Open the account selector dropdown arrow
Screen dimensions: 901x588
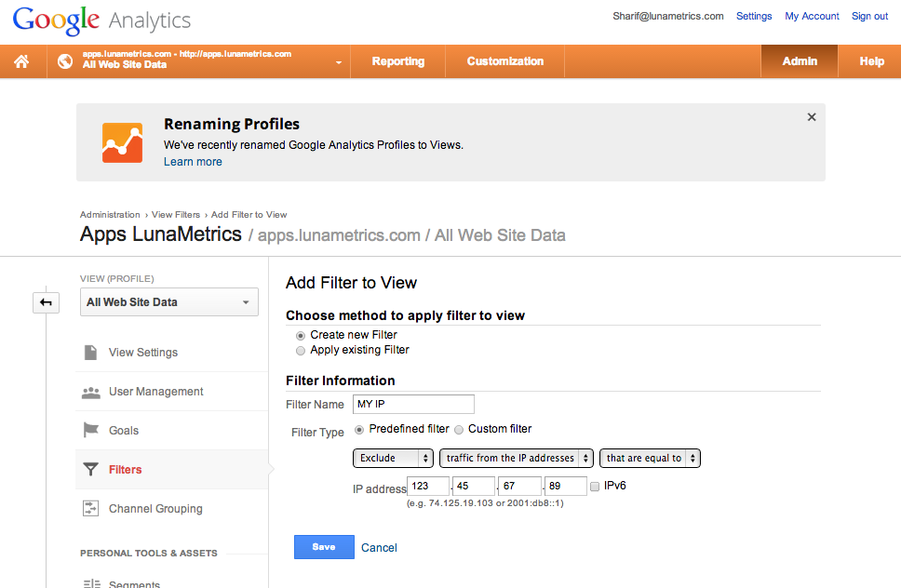click(x=339, y=62)
